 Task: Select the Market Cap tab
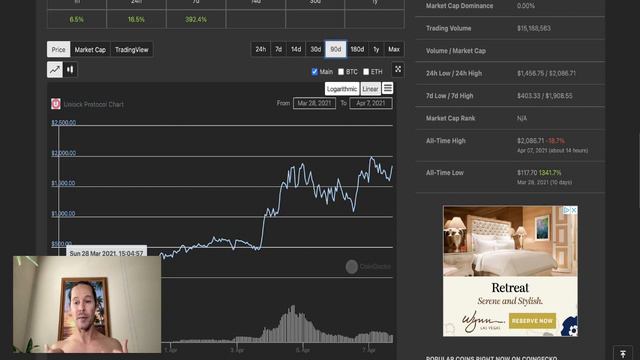[90, 49]
